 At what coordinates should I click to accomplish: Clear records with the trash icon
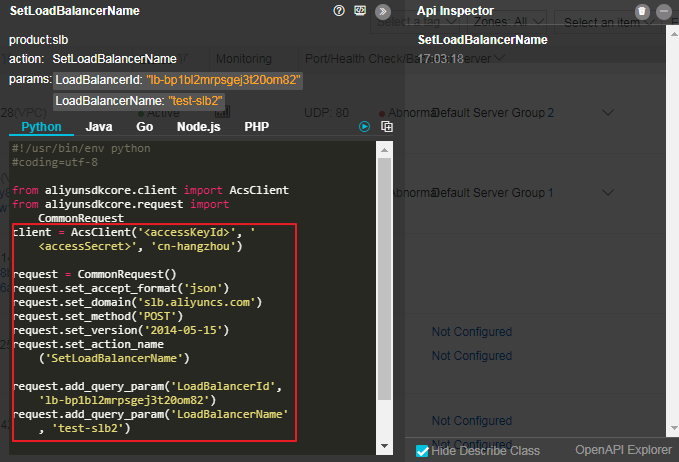[x=642, y=11]
